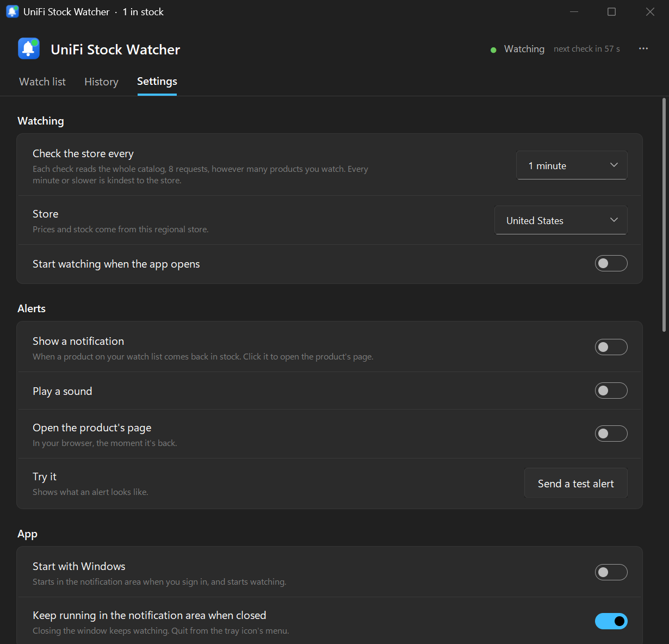Viewport: 669px width, 644px height.
Task: Click the 'Check the store every' label
Action: click(x=83, y=153)
